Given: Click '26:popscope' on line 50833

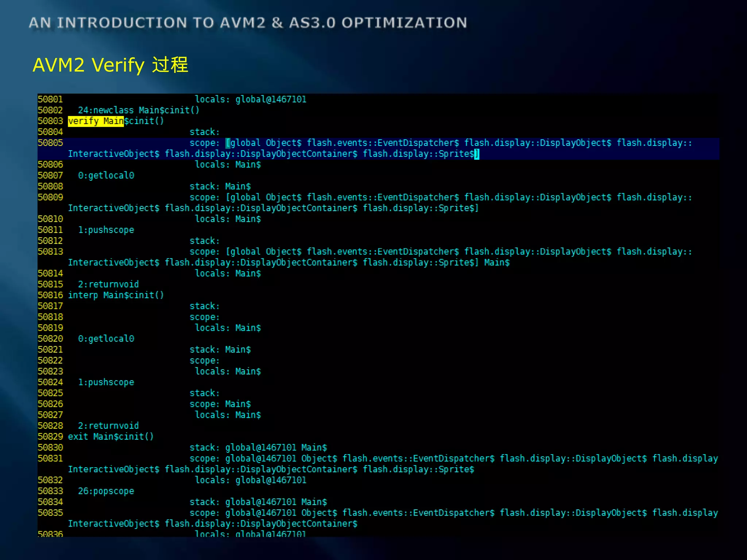Looking at the screenshot, I should (x=106, y=491).
